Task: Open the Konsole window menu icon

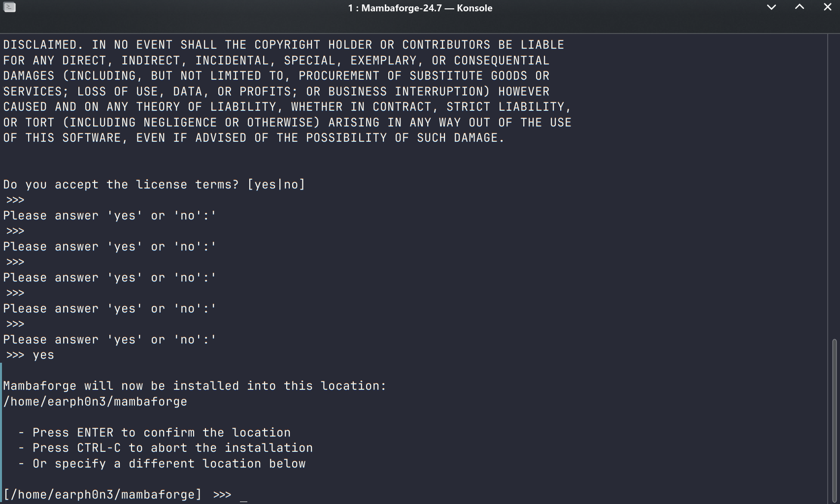Action: click(9, 7)
